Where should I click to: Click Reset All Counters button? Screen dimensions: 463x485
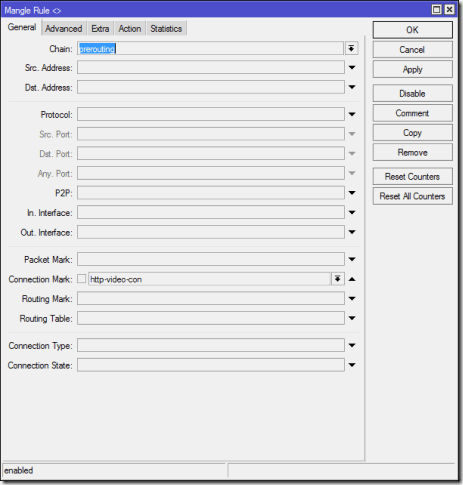[412, 196]
